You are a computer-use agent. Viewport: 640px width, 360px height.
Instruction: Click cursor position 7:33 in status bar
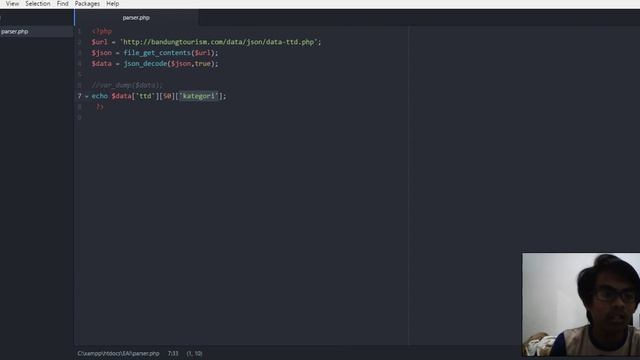coord(173,353)
